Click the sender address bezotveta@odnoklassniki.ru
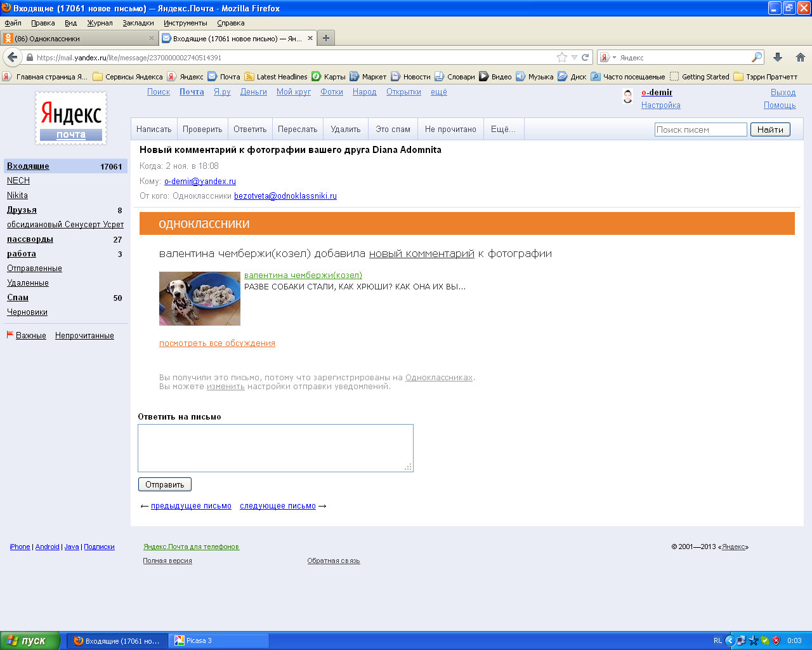Viewport: 812px width, 650px height. coord(285,196)
